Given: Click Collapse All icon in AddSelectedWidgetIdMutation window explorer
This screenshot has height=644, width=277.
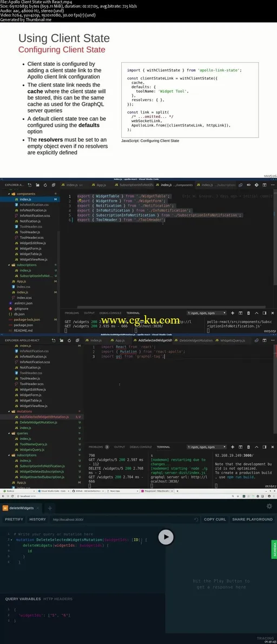Looking at the screenshot, I should tap(77, 340).
